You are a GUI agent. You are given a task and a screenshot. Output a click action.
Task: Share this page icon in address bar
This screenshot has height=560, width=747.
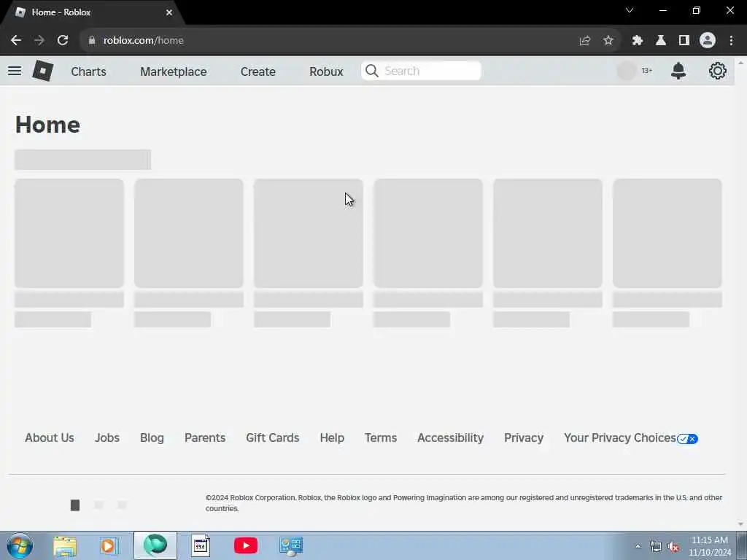pyautogui.click(x=585, y=41)
